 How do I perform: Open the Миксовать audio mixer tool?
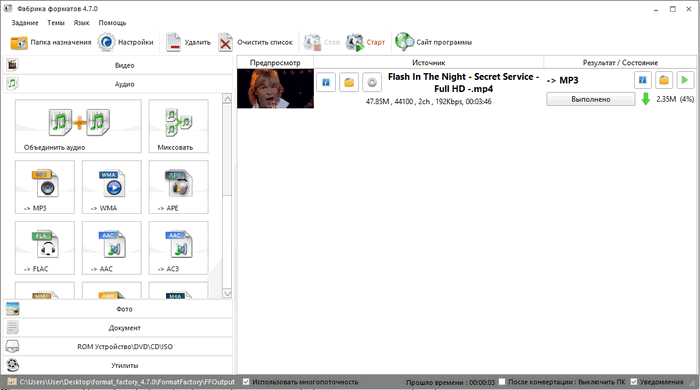[179, 126]
